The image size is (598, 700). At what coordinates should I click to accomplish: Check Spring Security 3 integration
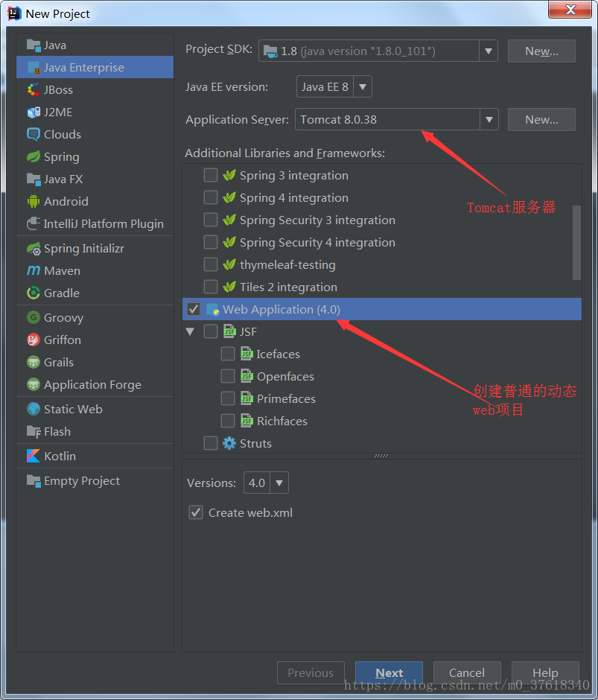coord(211,220)
